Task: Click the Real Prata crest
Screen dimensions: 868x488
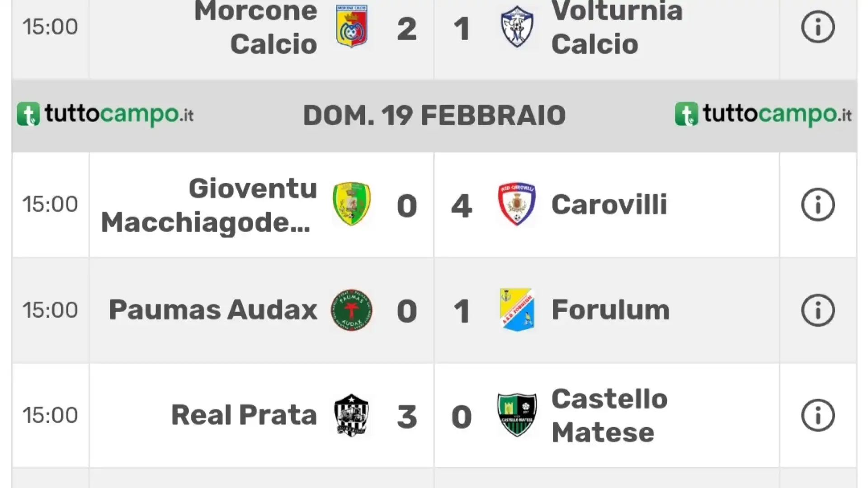Action: 352,415
